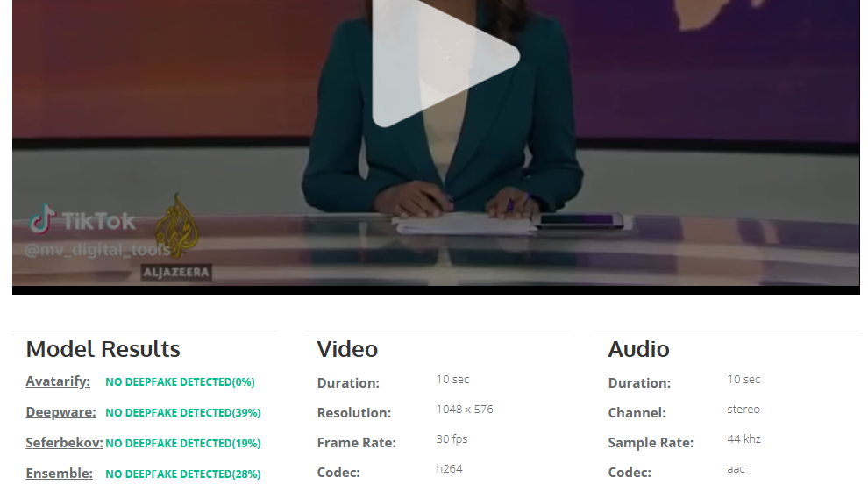Select the Avatarify 0% detection result

pyautogui.click(x=180, y=382)
